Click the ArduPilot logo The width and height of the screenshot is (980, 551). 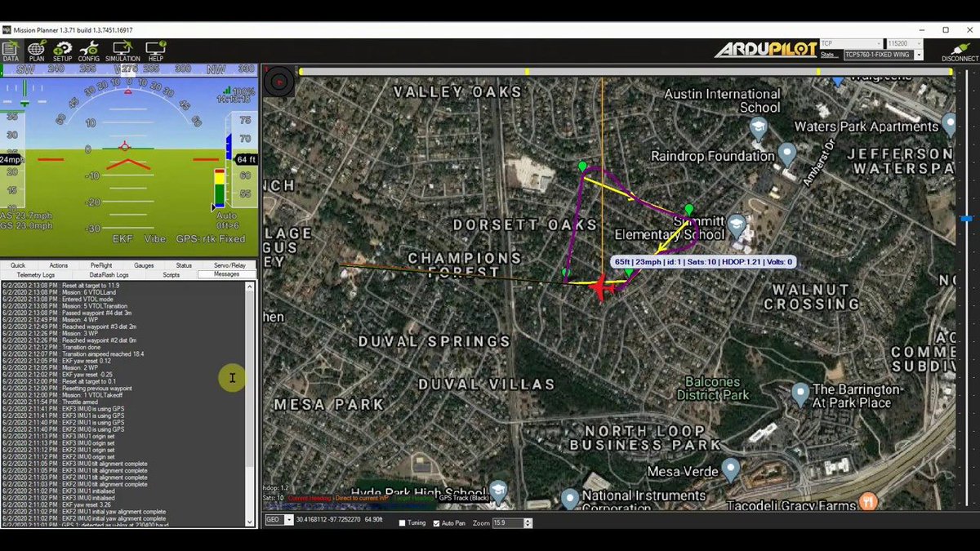click(x=765, y=50)
